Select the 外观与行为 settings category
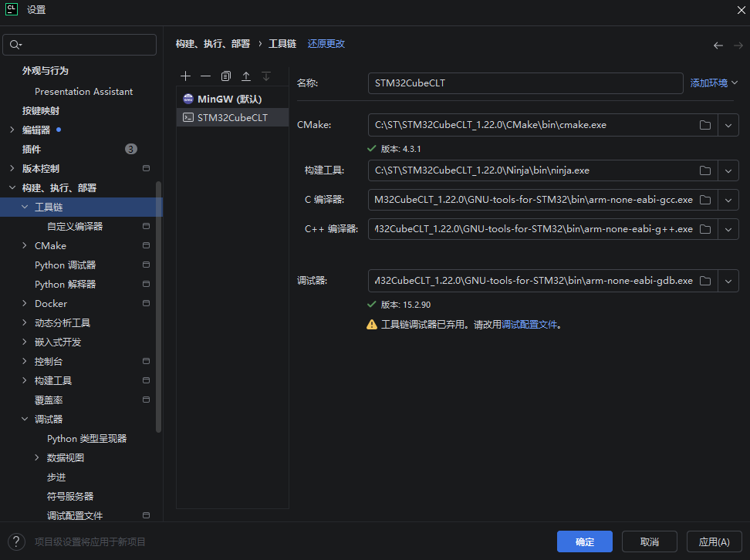This screenshot has height=560, width=750. [45, 71]
